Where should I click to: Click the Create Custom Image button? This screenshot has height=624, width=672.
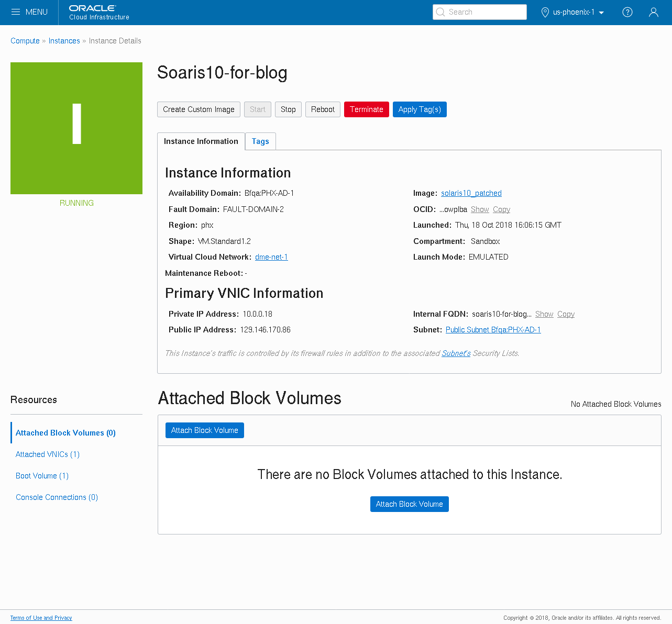point(199,109)
